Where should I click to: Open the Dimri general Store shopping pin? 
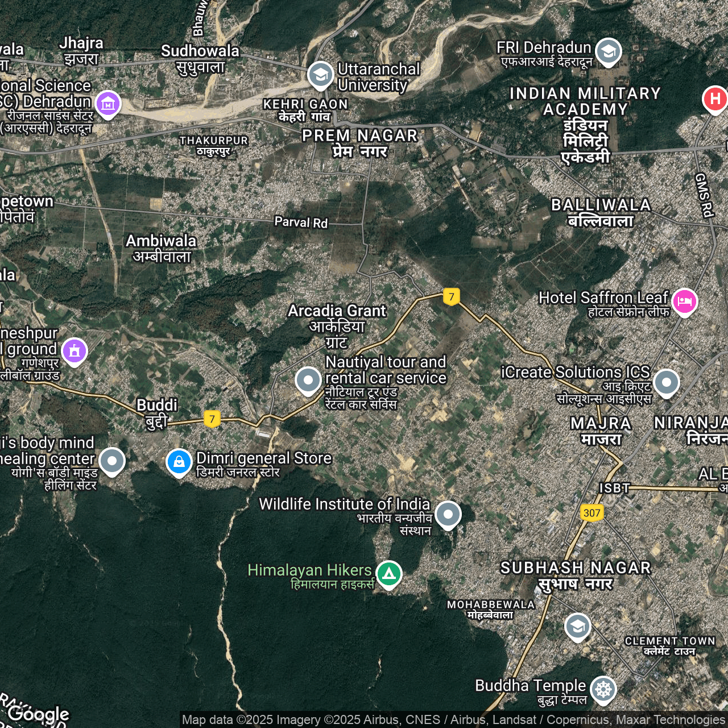pyautogui.click(x=179, y=462)
